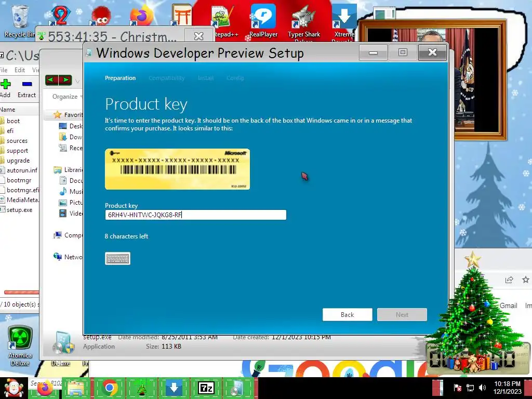Switch to 7-Zip on the taskbar

pyautogui.click(x=206, y=388)
